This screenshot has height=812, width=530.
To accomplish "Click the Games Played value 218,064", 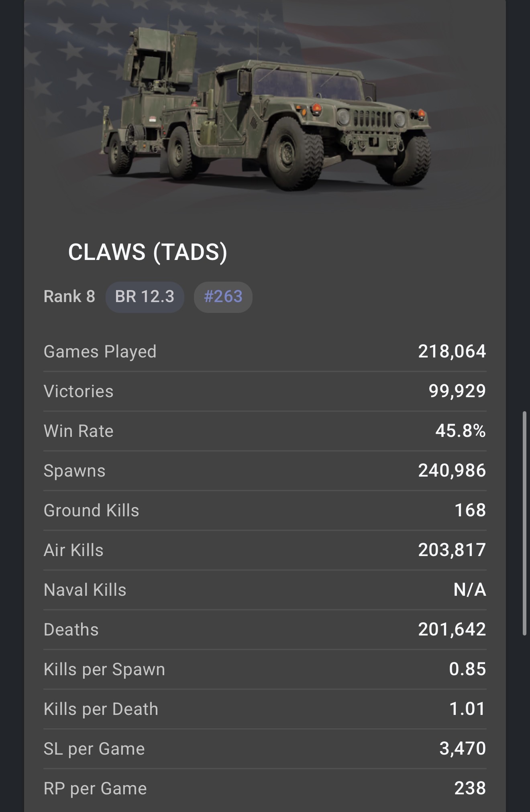I will (x=452, y=351).
